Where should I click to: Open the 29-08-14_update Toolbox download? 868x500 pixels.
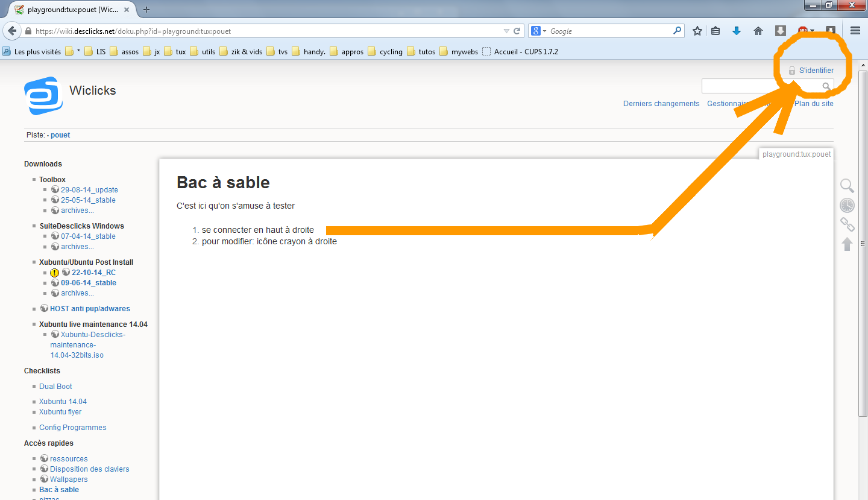coord(89,190)
